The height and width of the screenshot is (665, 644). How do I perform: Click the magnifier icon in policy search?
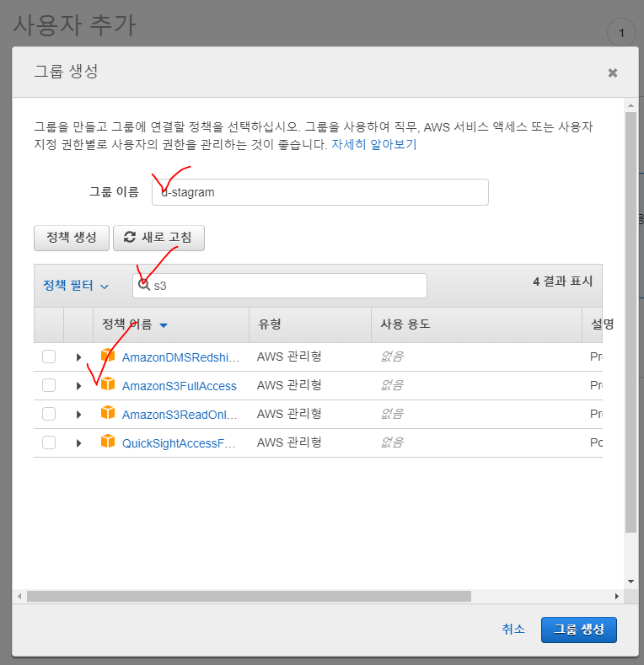[144, 285]
